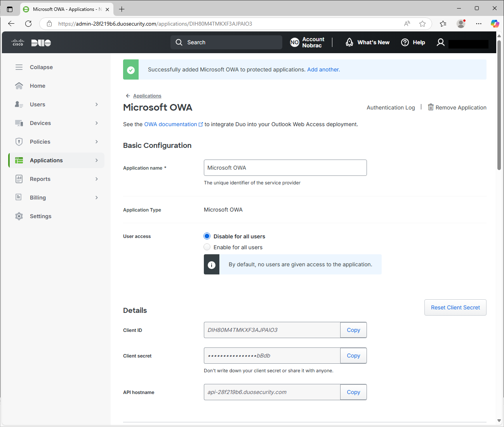View site information lock icon
This screenshot has width=504, height=427.
tap(49, 24)
